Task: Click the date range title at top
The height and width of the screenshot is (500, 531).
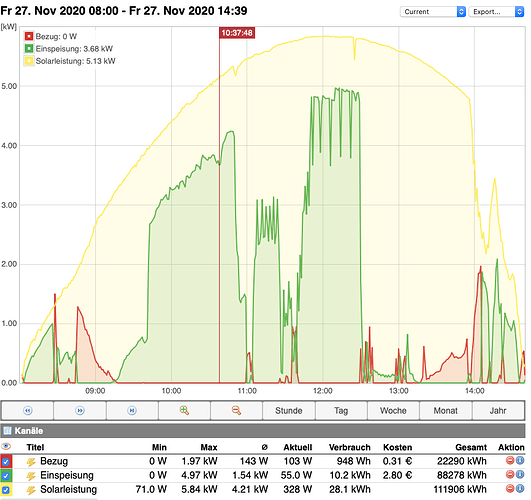Action: pyautogui.click(x=124, y=11)
